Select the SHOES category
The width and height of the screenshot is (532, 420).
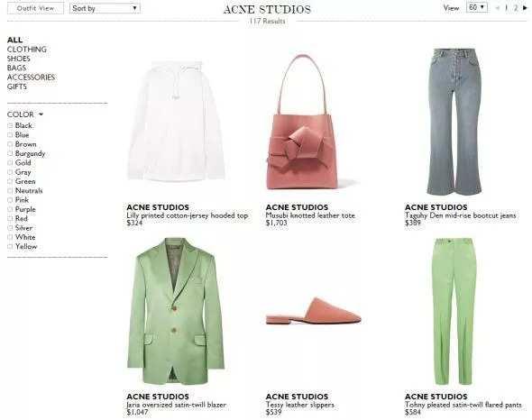[18, 59]
